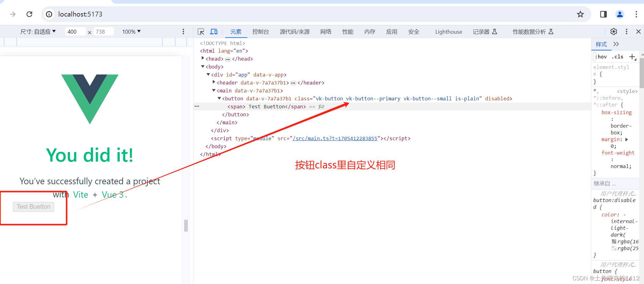Follow the Vue 3 link in page
Viewport: 644px width, 284px height.
click(112, 195)
